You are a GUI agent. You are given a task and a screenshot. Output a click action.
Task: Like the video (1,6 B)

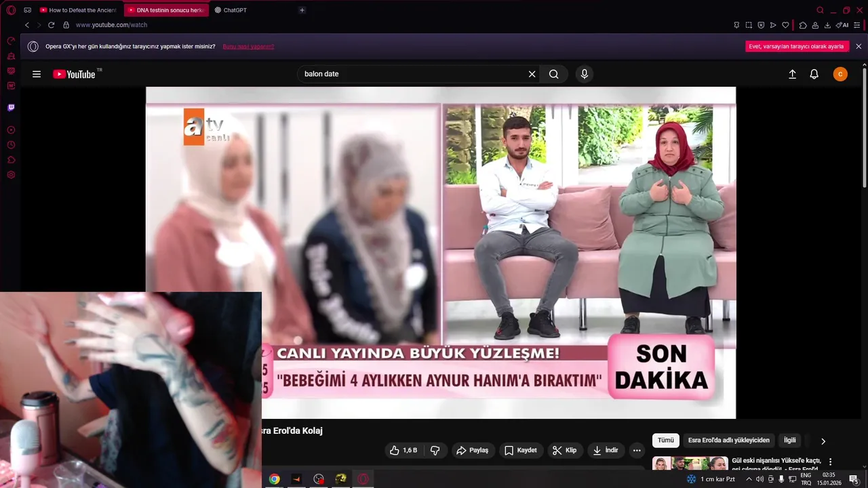click(403, 450)
